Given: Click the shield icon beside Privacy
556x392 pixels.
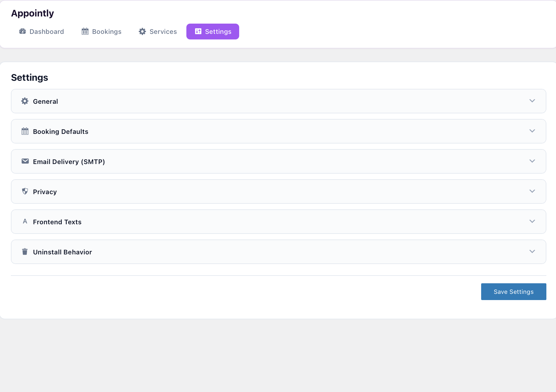Looking at the screenshot, I should coord(25,191).
